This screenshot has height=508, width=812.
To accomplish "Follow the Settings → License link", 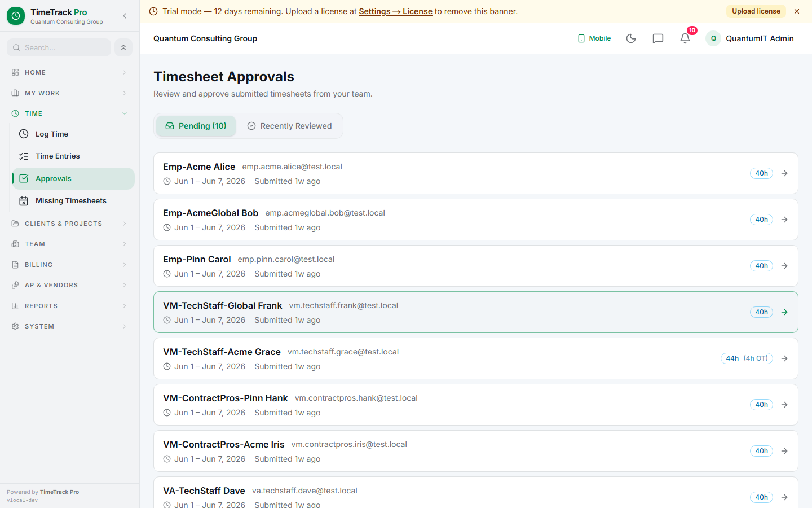I will tap(395, 11).
